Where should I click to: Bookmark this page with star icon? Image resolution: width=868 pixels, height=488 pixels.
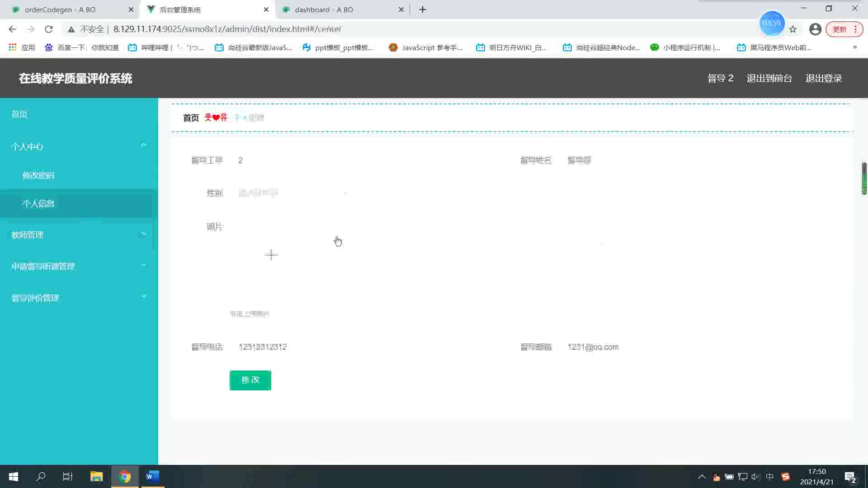pyautogui.click(x=793, y=29)
